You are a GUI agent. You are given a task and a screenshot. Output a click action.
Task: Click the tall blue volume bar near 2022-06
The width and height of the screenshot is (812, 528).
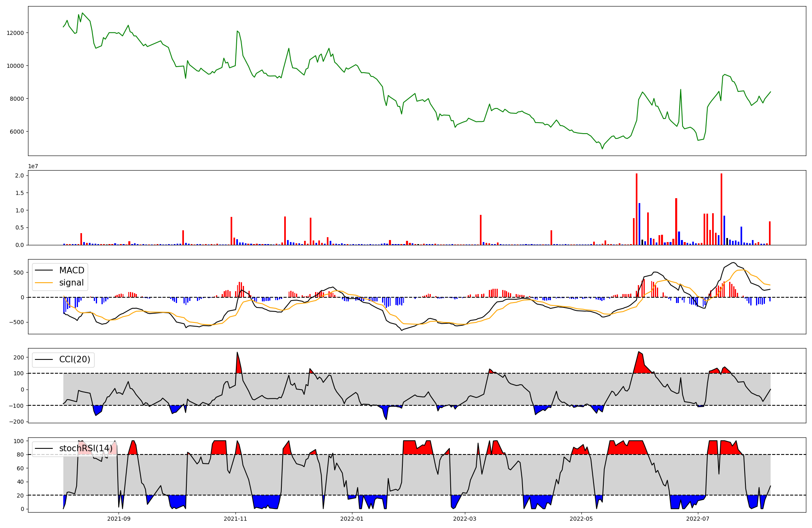click(639, 224)
